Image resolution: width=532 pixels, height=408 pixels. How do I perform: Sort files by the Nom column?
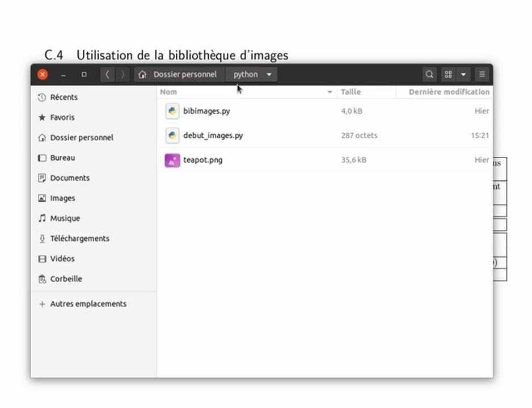click(244, 92)
